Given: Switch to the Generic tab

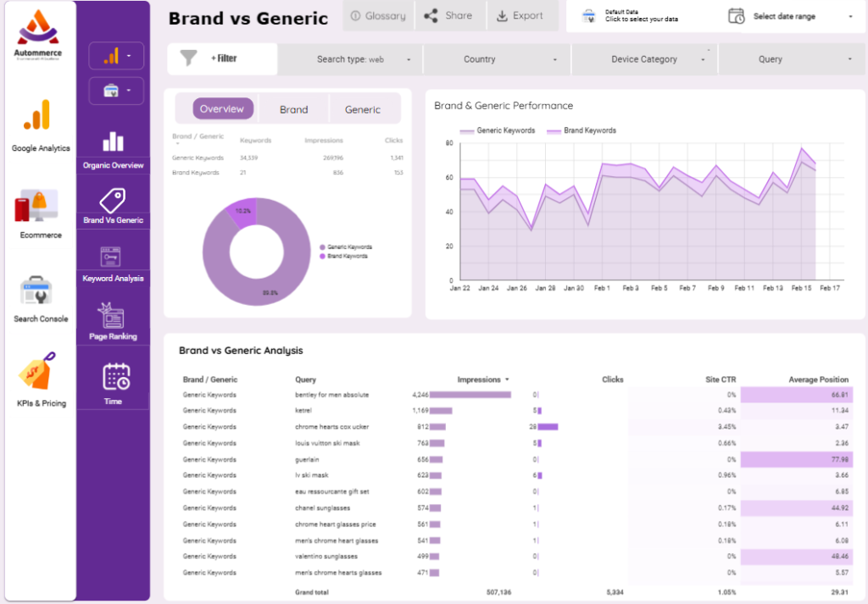Looking at the screenshot, I should click(363, 109).
